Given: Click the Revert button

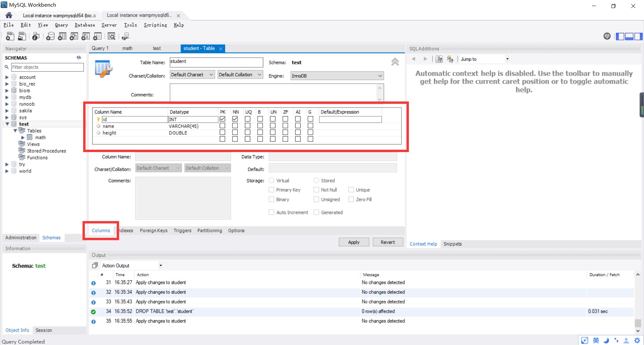Looking at the screenshot, I should click(x=388, y=242).
